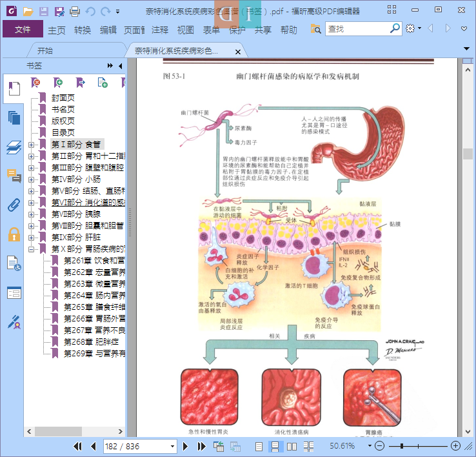The width and height of the screenshot is (476, 457).
Task: Expand the bookmark panel with double arrow
Action: click(x=110, y=66)
